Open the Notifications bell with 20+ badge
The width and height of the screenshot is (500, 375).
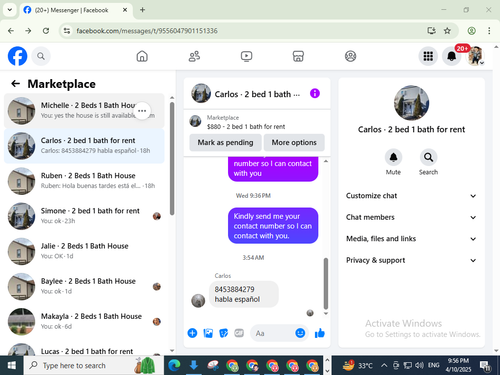click(452, 56)
